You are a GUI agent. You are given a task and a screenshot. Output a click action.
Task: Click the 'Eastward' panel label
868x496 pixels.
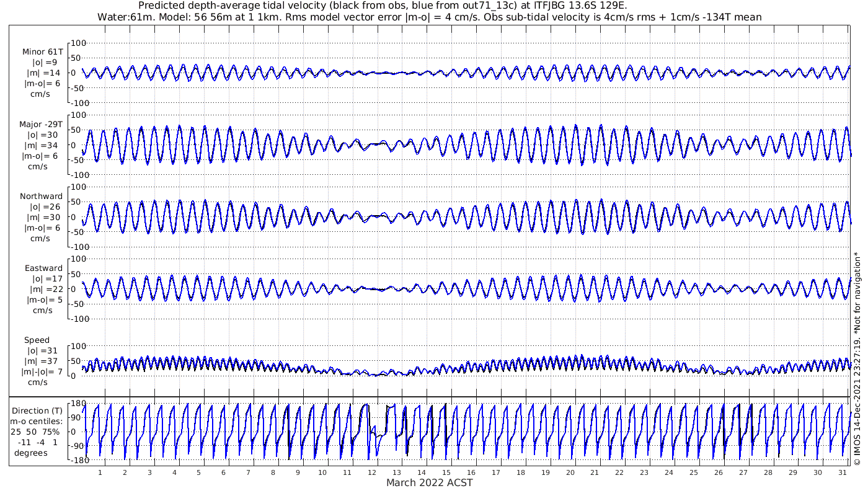pos(43,268)
